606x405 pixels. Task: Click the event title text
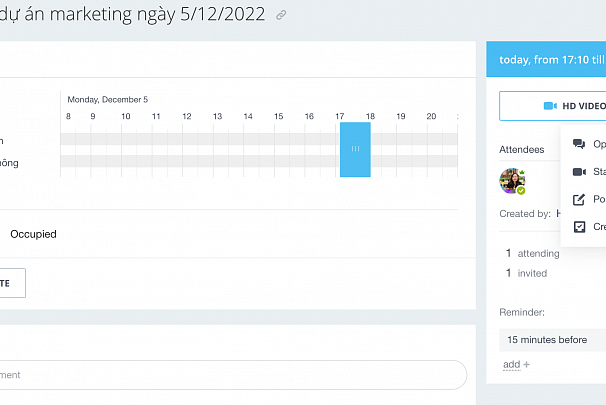coord(133,14)
